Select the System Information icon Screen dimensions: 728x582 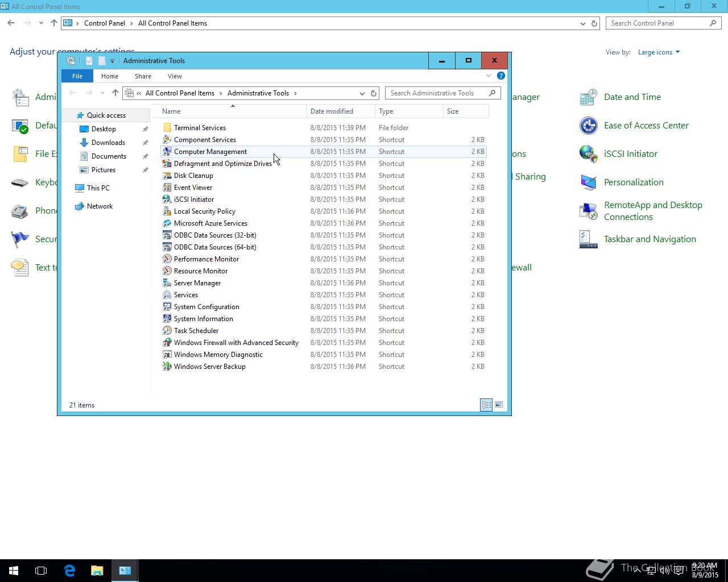pyautogui.click(x=167, y=319)
